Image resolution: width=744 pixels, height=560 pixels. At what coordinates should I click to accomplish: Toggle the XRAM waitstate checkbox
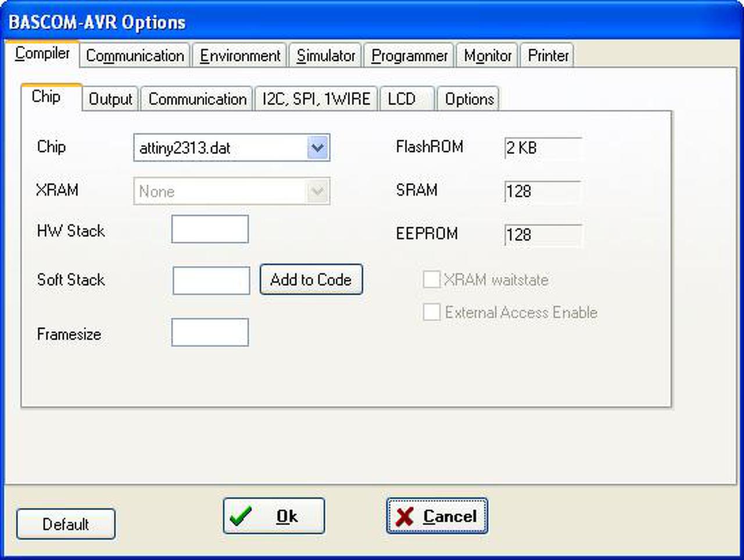431,279
